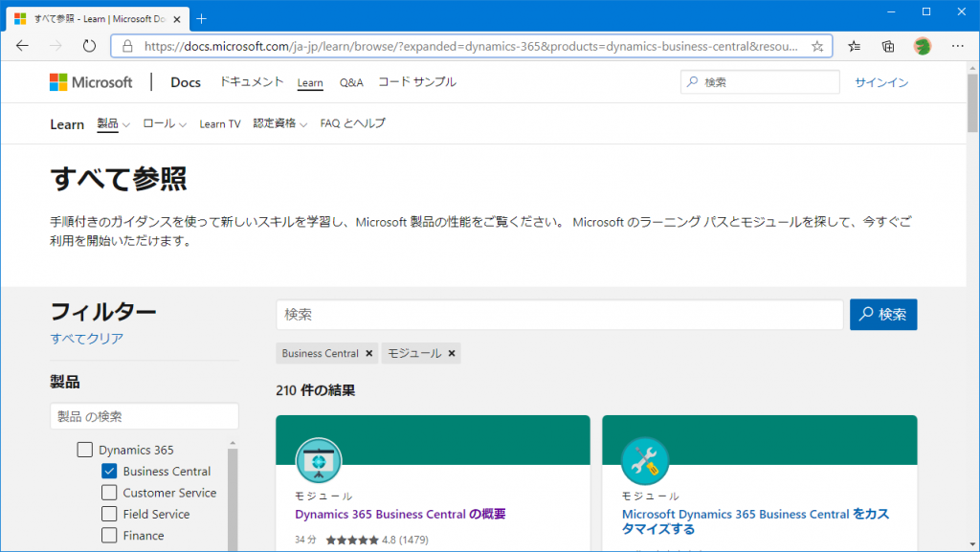Check the Finance checkbox

click(109, 535)
